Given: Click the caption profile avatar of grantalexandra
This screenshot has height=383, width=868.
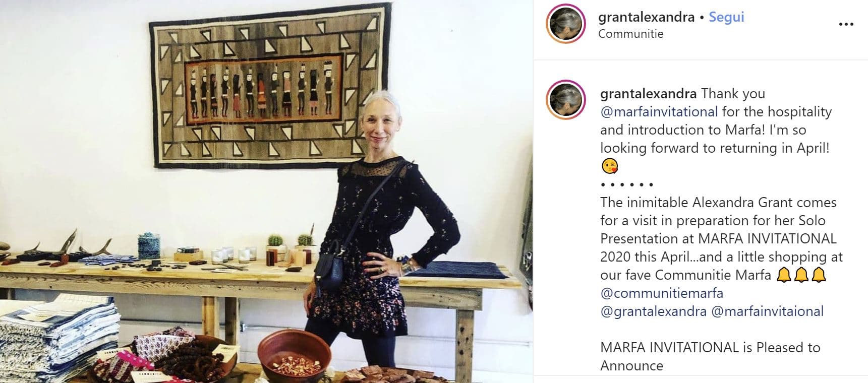Looking at the screenshot, I should click(566, 100).
